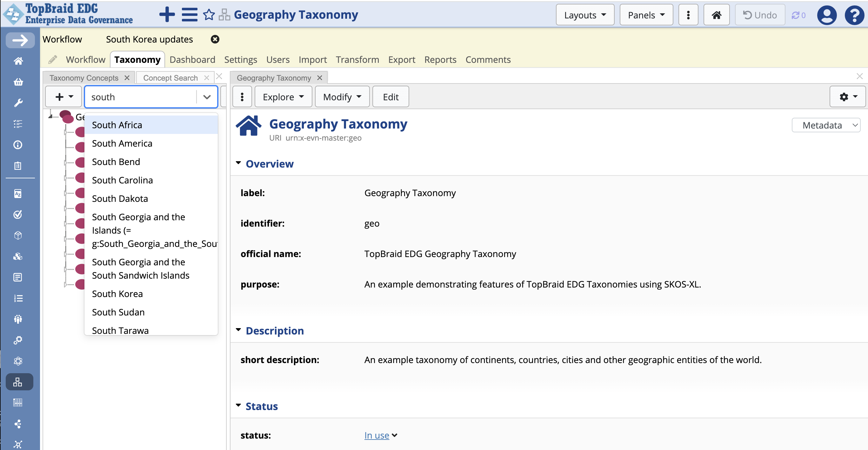Screen dimensions: 868x450
Task: Open the In use status dropdown
Action: click(x=381, y=435)
